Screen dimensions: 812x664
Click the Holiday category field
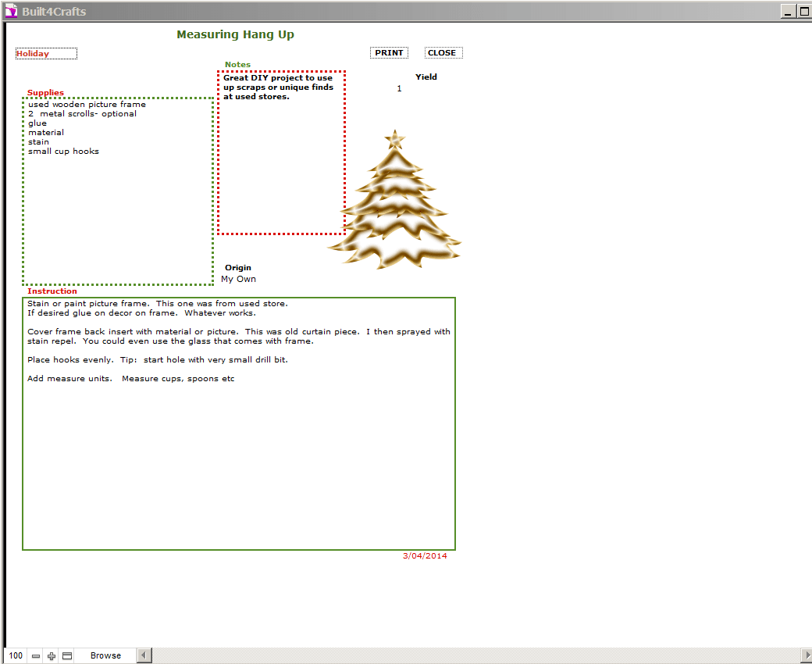[46, 54]
